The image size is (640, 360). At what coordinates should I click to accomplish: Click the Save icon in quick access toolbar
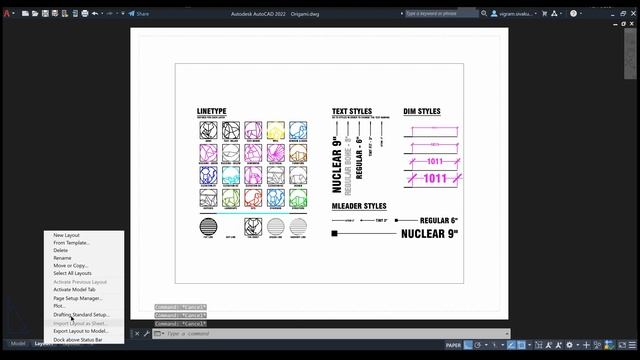pyautogui.click(x=45, y=13)
